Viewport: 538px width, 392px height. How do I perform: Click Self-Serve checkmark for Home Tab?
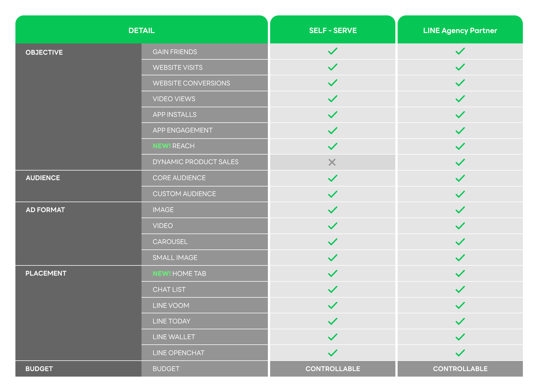333,273
